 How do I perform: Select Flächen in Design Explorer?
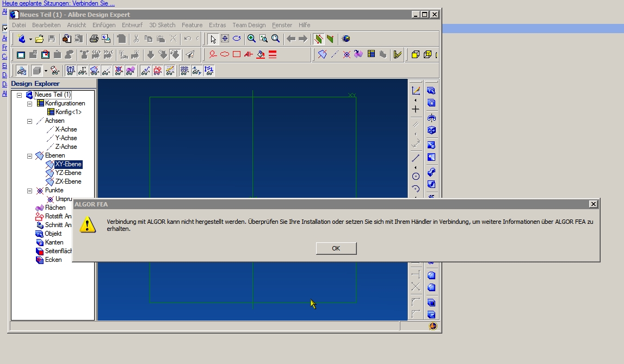(55, 208)
